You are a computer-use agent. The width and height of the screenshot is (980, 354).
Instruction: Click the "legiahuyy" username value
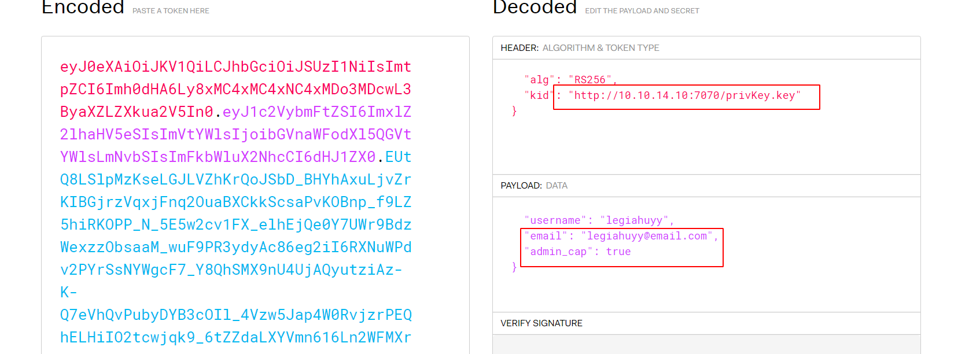click(x=635, y=220)
